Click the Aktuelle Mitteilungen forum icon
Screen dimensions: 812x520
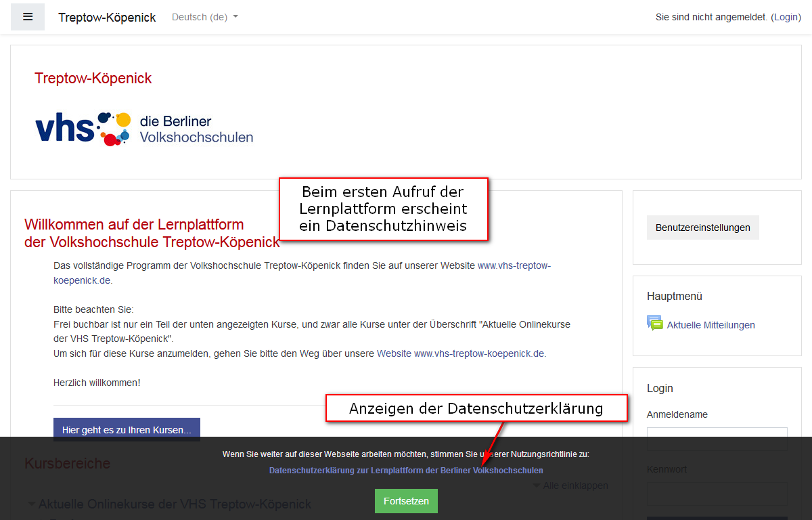655,323
